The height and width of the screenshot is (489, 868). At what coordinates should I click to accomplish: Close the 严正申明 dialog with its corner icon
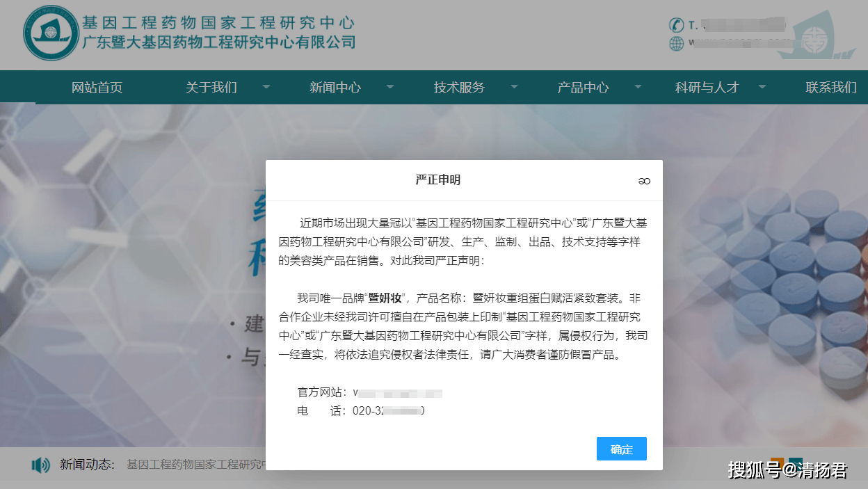click(644, 181)
